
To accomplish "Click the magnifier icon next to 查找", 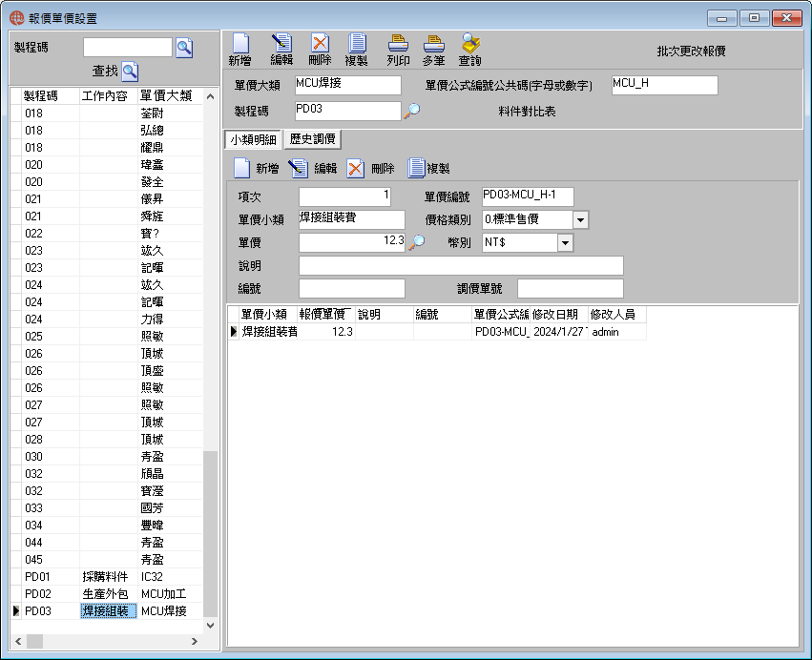I will click(x=130, y=71).
